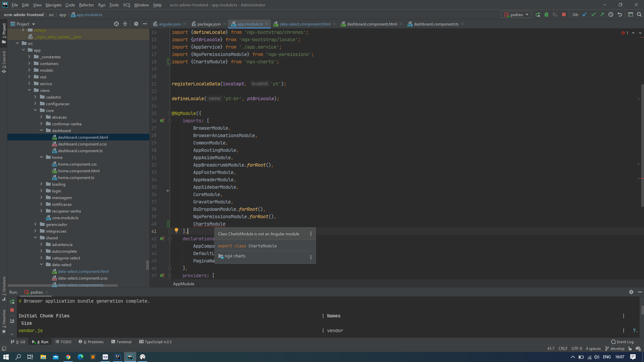Open the Refactor menu
The height and width of the screenshot is (362, 644).
87,5
